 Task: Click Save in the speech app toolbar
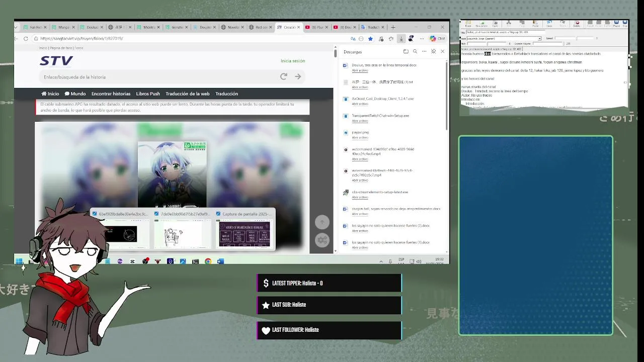[495, 24]
